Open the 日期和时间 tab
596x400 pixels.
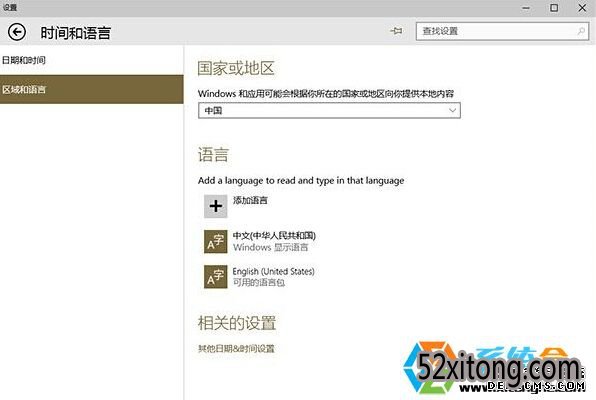point(24,60)
